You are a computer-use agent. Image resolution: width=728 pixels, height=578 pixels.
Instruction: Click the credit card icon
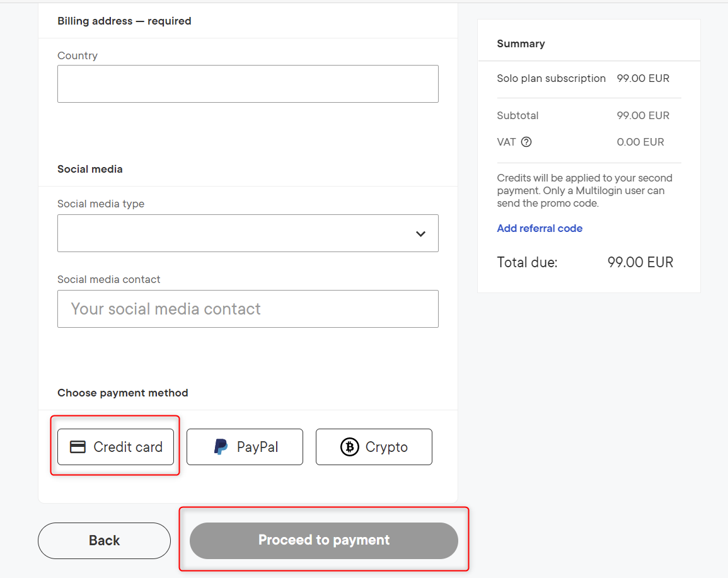click(78, 447)
